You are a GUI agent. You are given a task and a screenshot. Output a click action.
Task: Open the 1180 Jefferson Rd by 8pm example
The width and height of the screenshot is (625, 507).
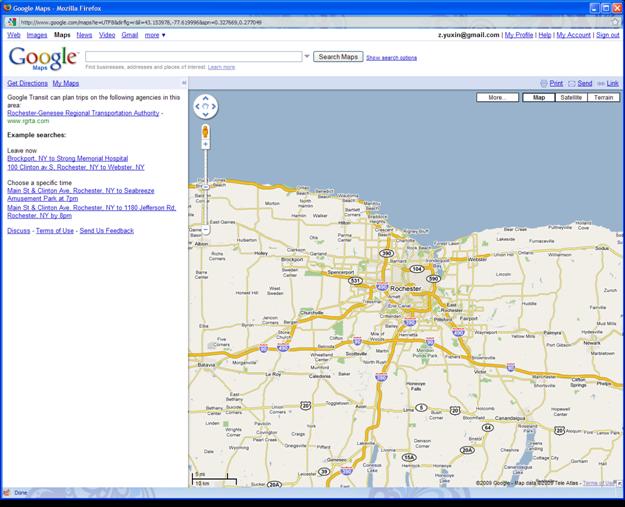coord(91,212)
